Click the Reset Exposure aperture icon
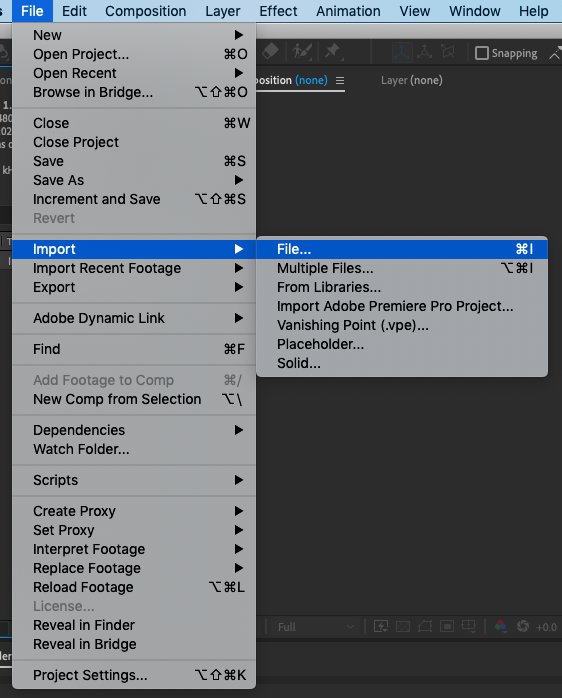This screenshot has height=698, width=562. pyautogui.click(x=523, y=627)
